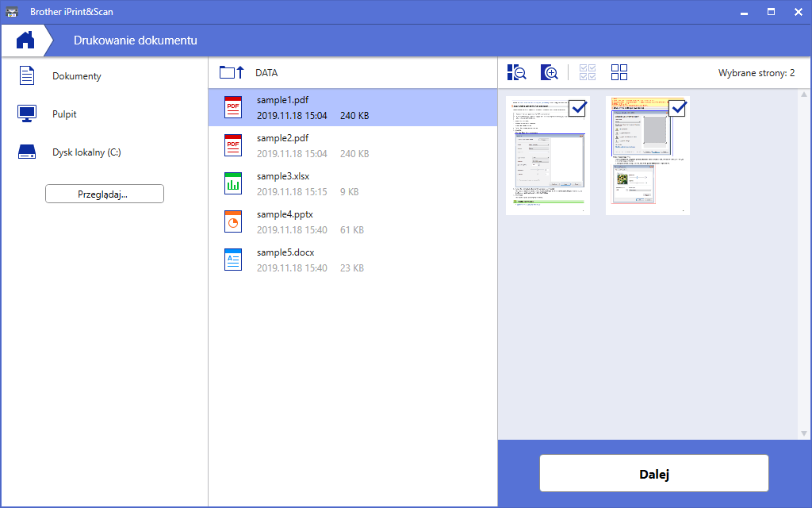
Task: Zoom out the page previews
Action: coord(517,72)
